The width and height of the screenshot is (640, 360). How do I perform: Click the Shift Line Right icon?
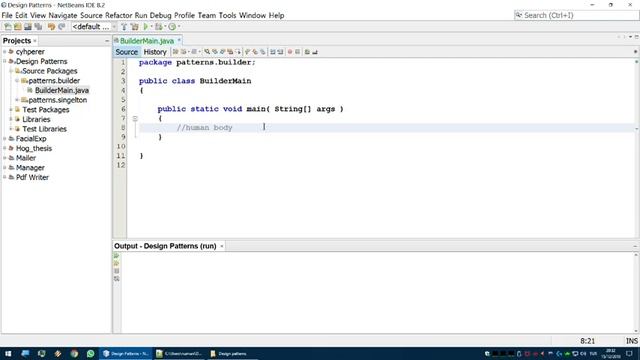tap(280, 52)
